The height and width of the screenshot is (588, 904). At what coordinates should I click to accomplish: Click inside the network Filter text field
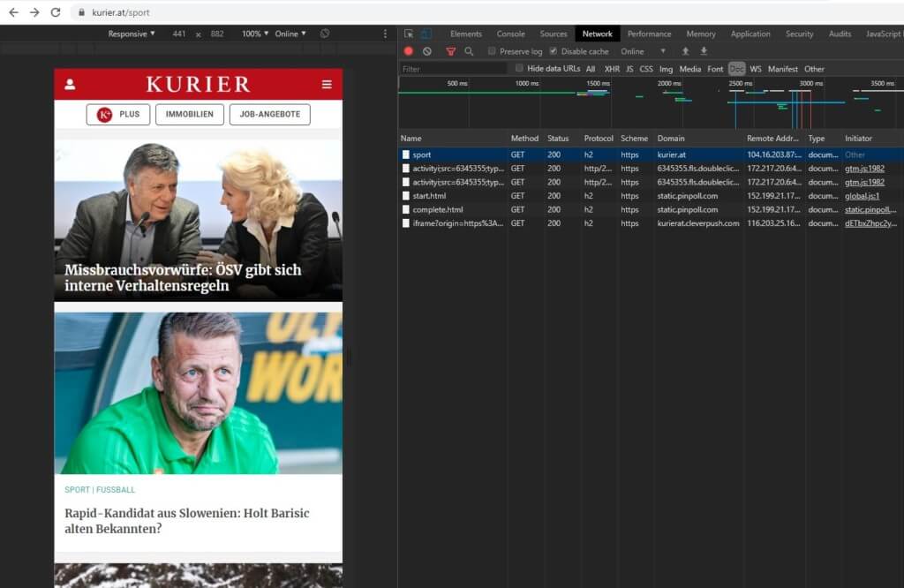tap(452, 69)
